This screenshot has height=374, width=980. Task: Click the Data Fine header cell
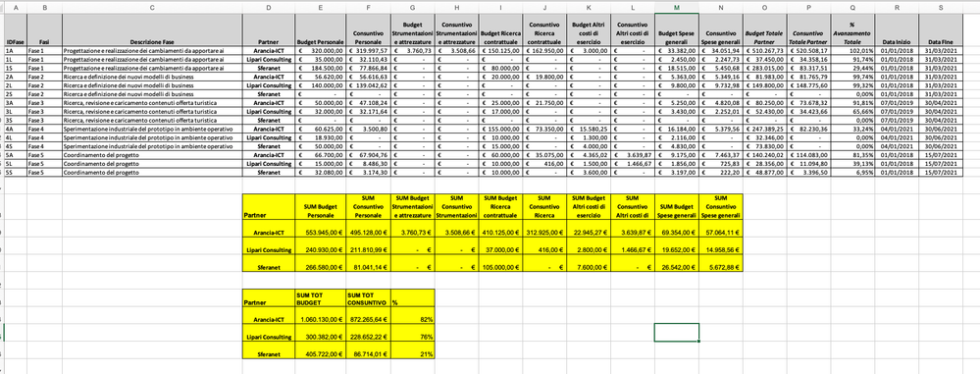[x=940, y=29]
